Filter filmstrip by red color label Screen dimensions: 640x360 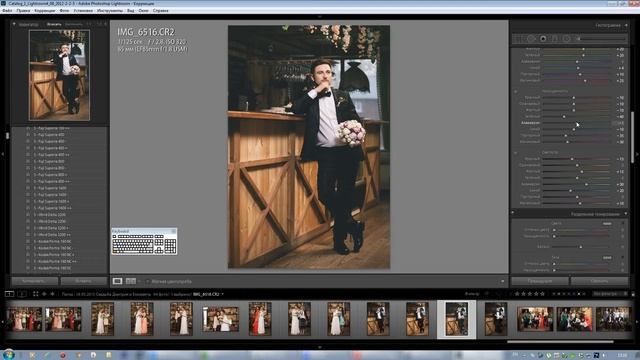tap(554, 294)
